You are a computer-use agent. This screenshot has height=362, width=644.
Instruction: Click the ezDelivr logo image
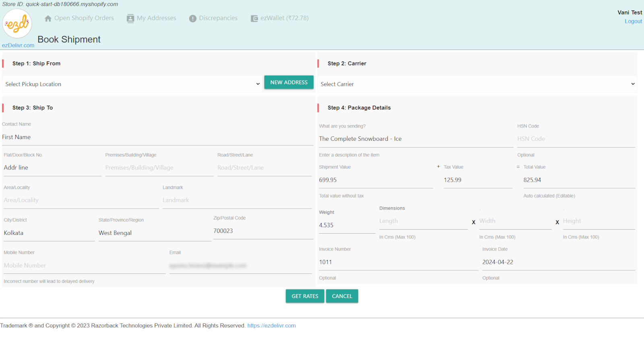(x=17, y=24)
